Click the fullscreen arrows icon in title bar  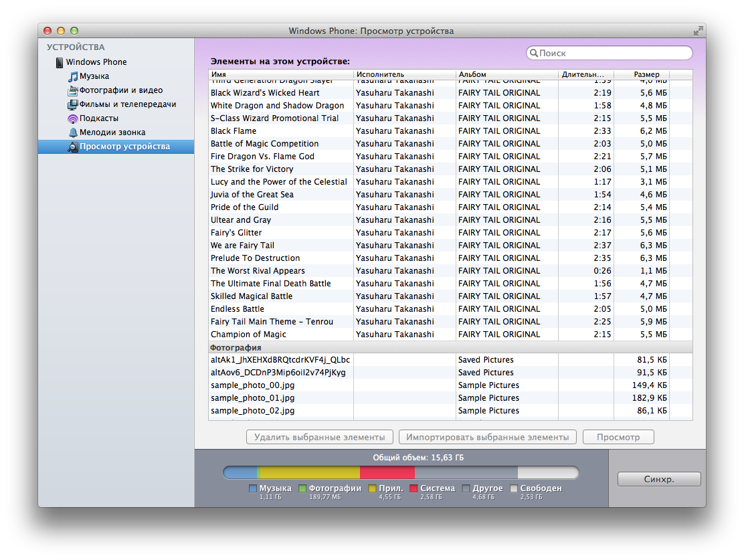698,31
